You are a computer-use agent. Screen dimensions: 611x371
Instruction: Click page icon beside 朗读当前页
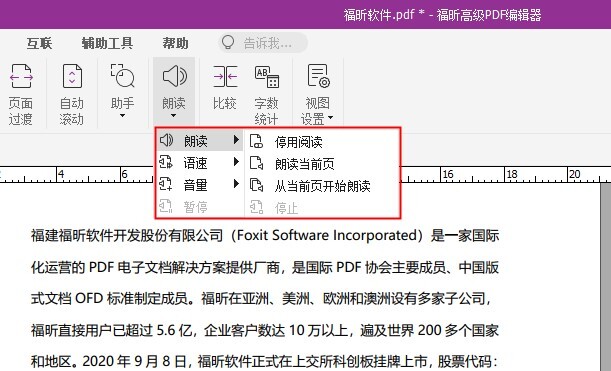pyautogui.click(x=256, y=163)
